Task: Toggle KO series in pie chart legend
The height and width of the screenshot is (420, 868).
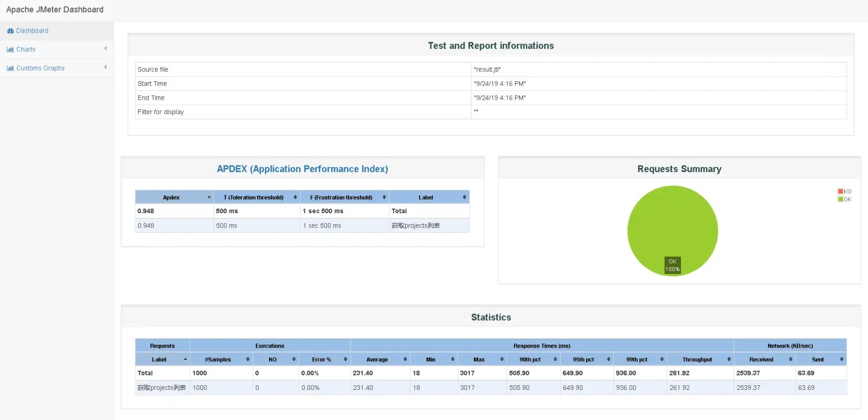Action: point(844,191)
